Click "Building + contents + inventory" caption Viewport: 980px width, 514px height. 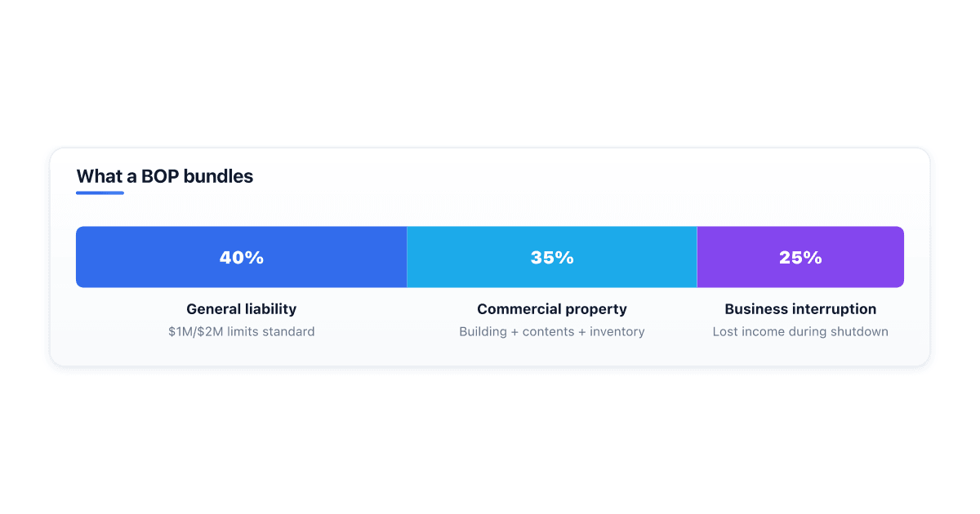tap(552, 331)
